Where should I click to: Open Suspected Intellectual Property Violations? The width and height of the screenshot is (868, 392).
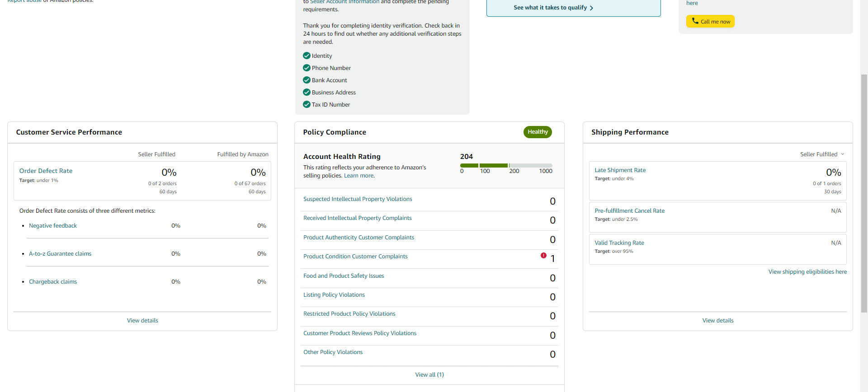click(358, 199)
